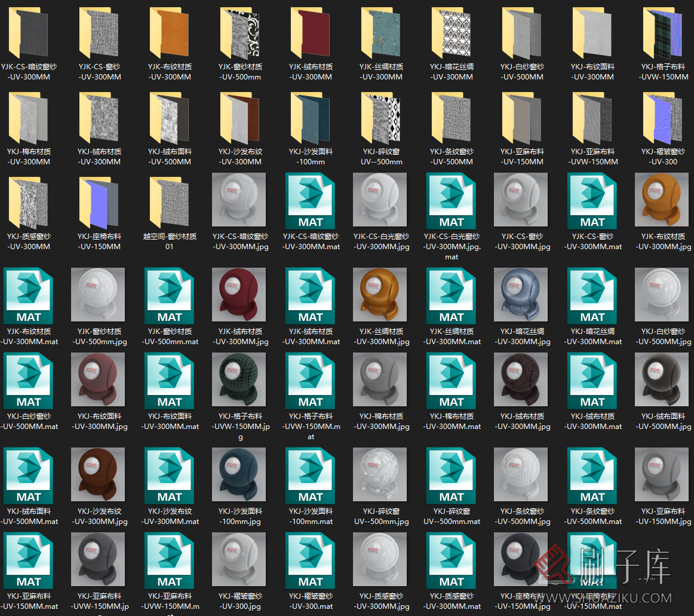Open the YJK-绒布材质-UV-300MM.jpg red sphere preview
This screenshot has height=616, width=694.
tap(240, 295)
